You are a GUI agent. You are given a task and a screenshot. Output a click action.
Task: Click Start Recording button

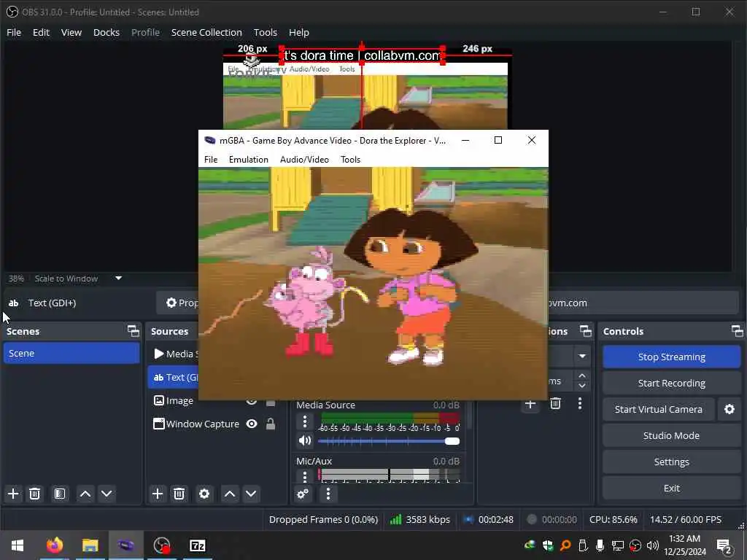click(x=671, y=383)
